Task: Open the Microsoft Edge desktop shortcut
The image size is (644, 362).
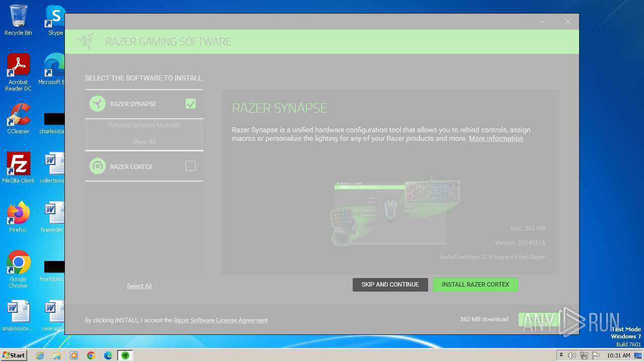Action: [x=51, y=69]
